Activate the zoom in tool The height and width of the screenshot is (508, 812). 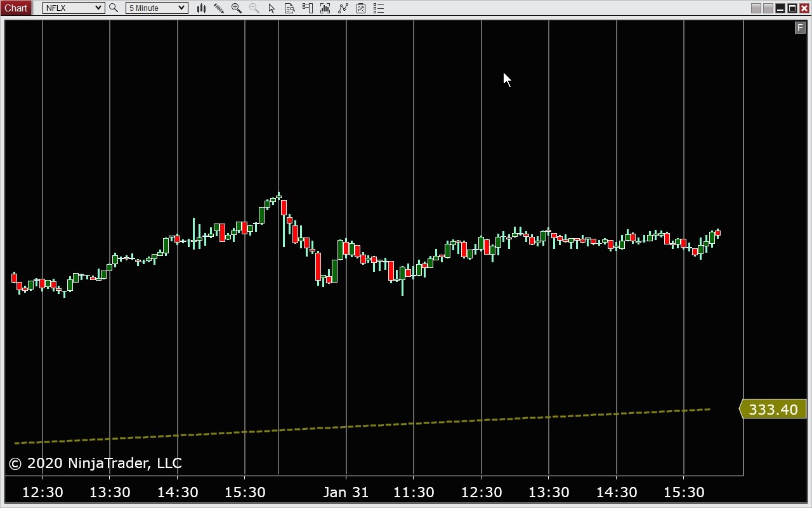click(236, 8)
